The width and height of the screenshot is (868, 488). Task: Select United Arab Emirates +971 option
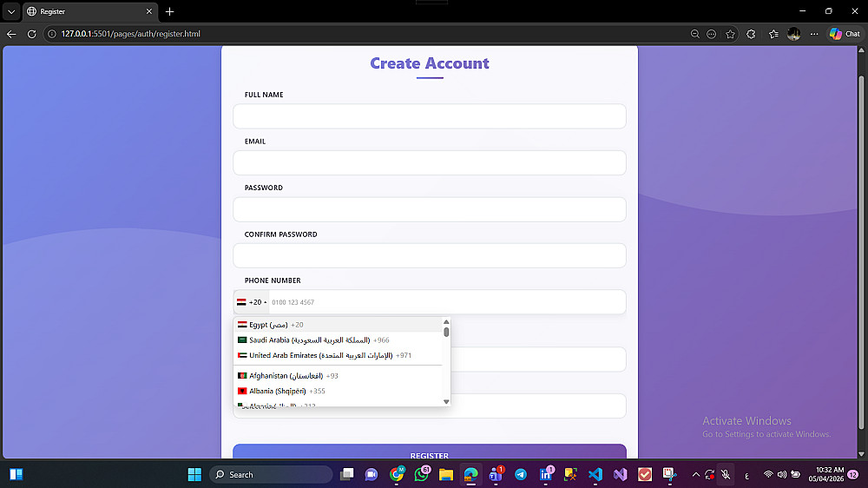(338, 356)
